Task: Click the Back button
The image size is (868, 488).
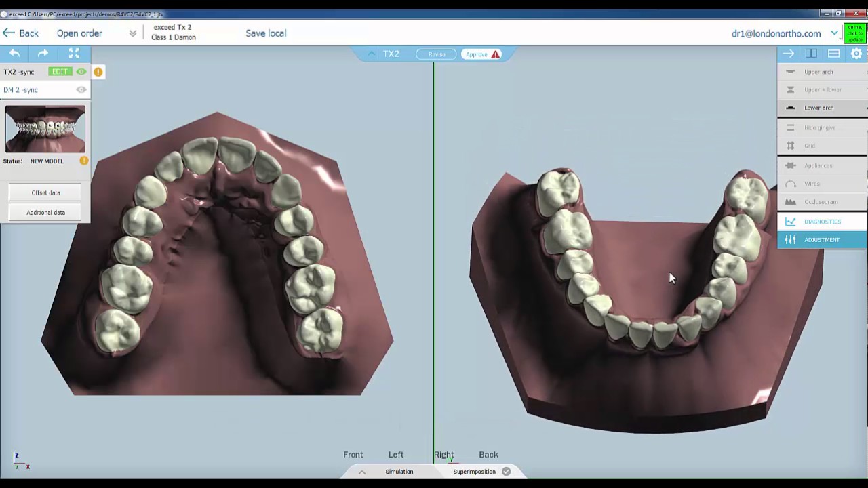Action: point(20,33)
